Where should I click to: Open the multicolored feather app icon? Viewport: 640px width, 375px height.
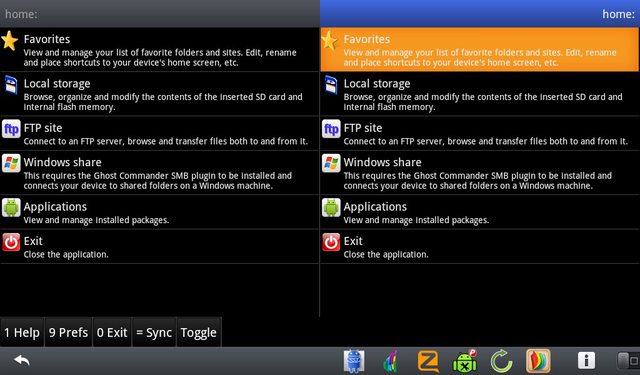pyautogui.click(x=391, y=362)
